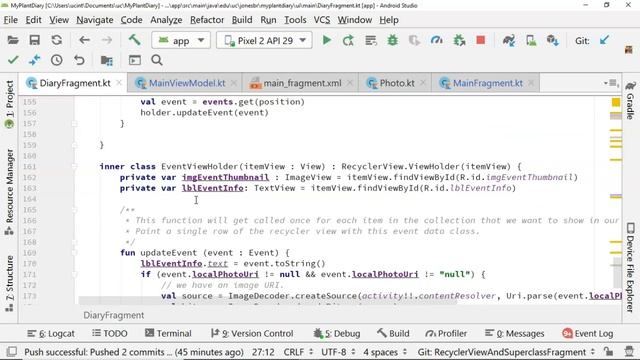Open the Debug tool window
The width and height of the screenshot is (640, 360).
coord(337,333)
